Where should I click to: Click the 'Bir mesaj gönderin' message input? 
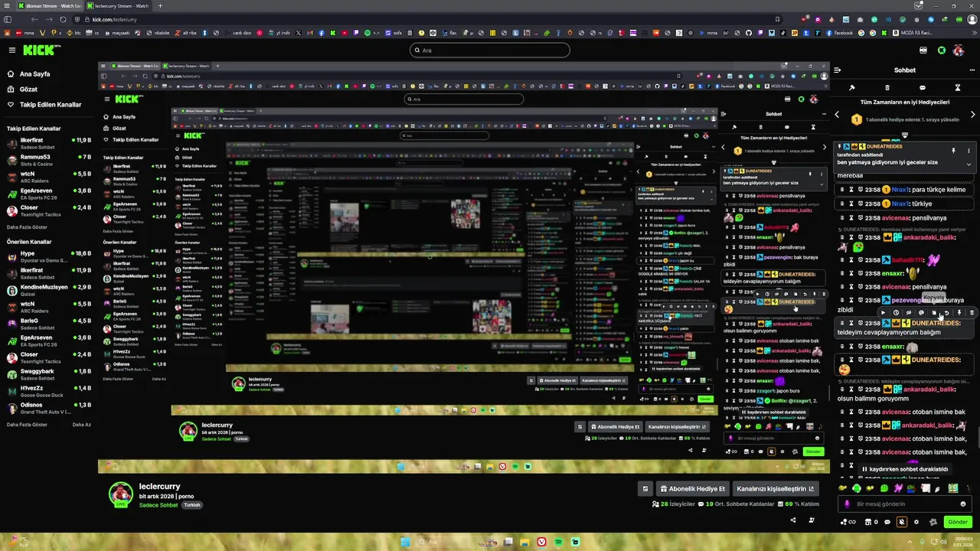[x=905, y=504]
